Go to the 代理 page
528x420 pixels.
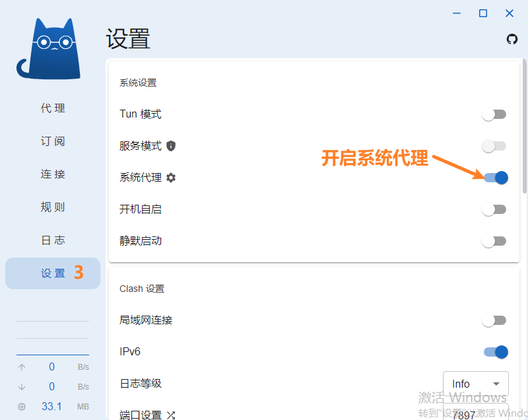53,108
